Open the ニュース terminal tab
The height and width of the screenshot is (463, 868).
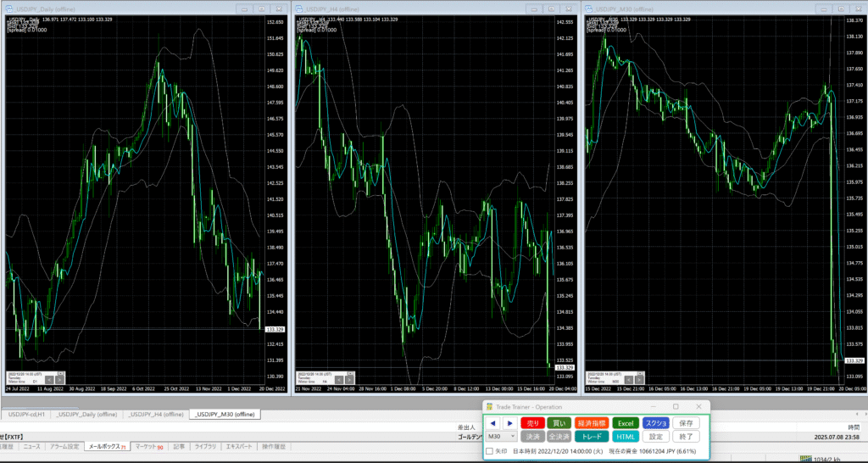31,446
